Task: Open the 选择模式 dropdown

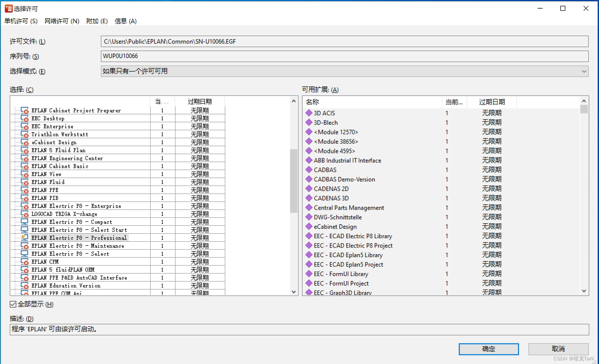Action: (344, 71)
